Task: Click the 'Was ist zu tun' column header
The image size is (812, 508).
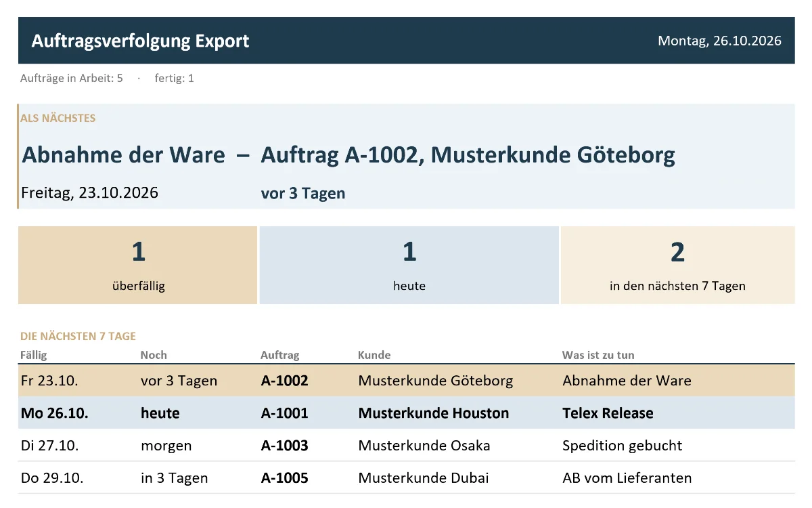Action: [x=598, y=355]
